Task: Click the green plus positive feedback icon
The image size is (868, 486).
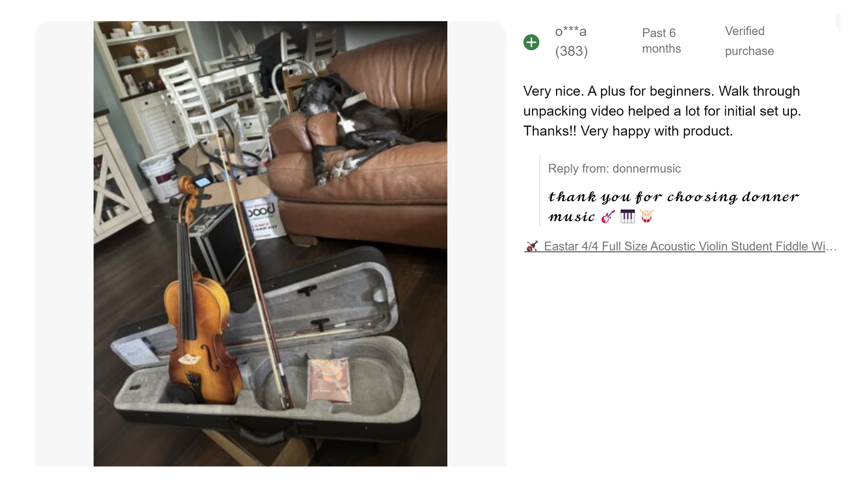Action: (x=531, y=42)
